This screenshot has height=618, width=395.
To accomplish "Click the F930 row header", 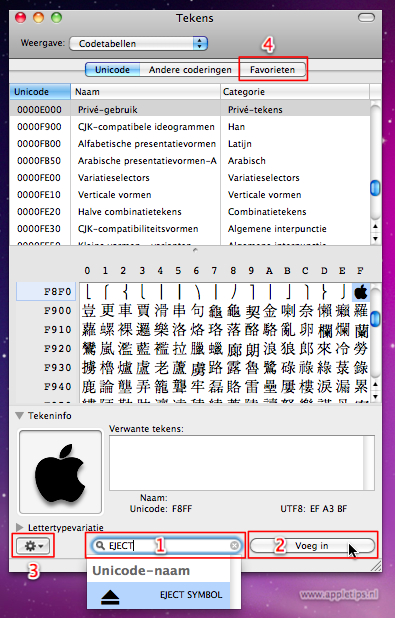I will [58, 367].
